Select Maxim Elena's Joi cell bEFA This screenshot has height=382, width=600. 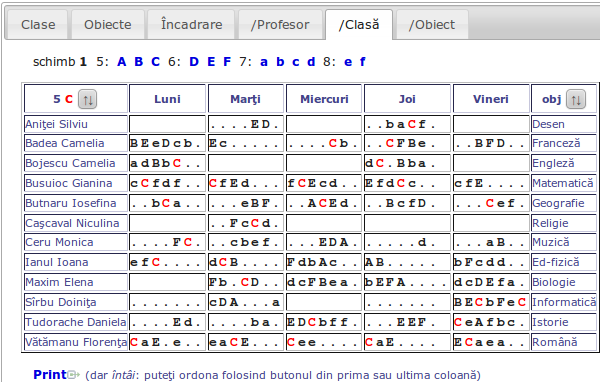[407, 282]
